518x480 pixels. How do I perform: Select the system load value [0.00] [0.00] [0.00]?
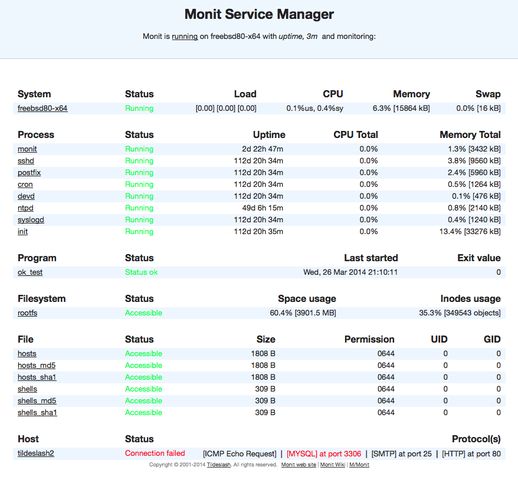226,108
